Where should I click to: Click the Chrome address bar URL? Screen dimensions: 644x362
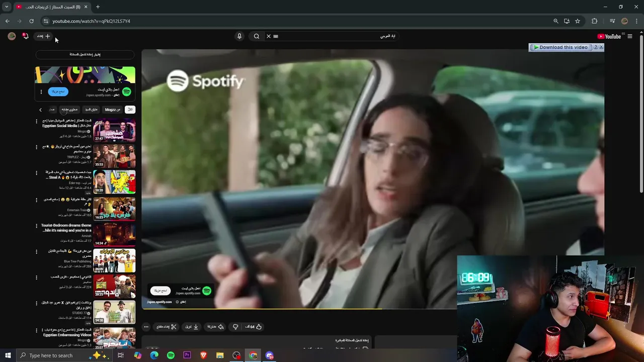[91, 21]
